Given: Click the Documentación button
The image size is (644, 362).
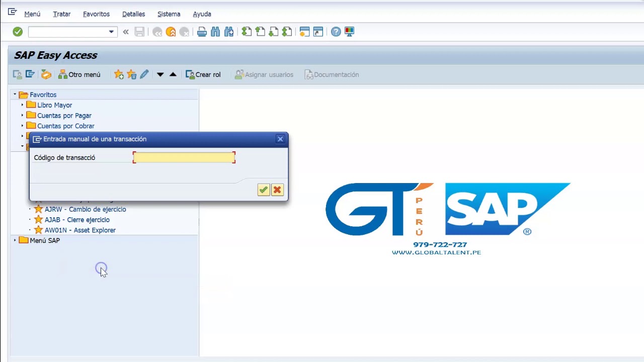Looking at the screenshot, I should click(x=332, y=74).
